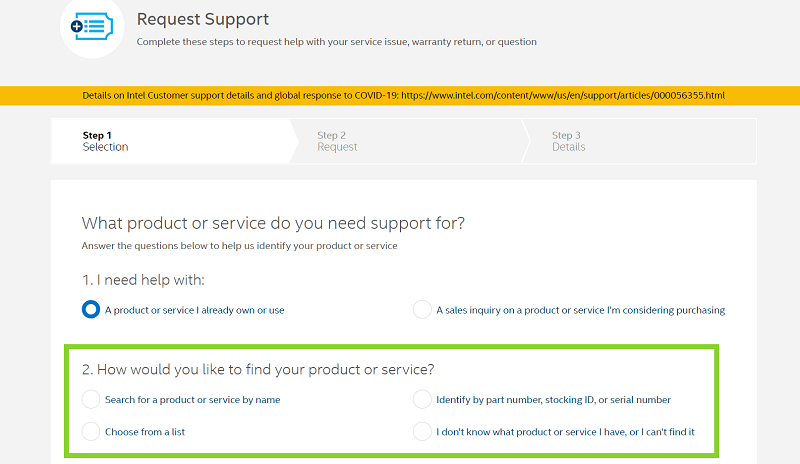Click 'Answer the questions below' helper text

pyautogui.click(x=239, y=246)
